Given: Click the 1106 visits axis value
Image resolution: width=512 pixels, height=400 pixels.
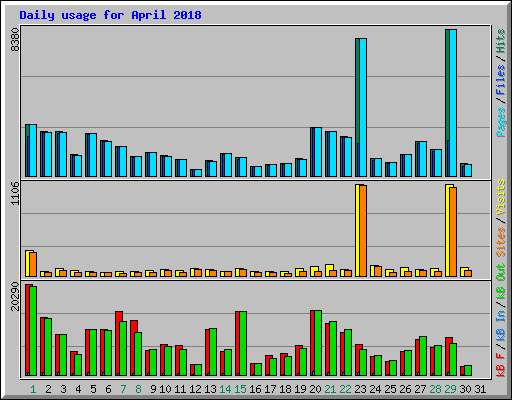Looking at the screenshot, I should pyautogui.click(x=15, y=193).
